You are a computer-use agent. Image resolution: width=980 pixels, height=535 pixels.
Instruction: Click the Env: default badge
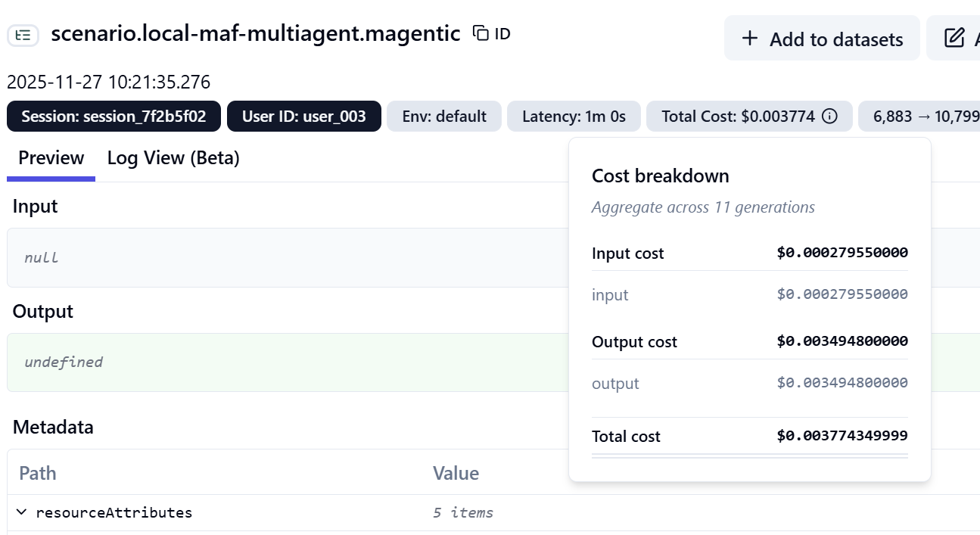(443, 117)
